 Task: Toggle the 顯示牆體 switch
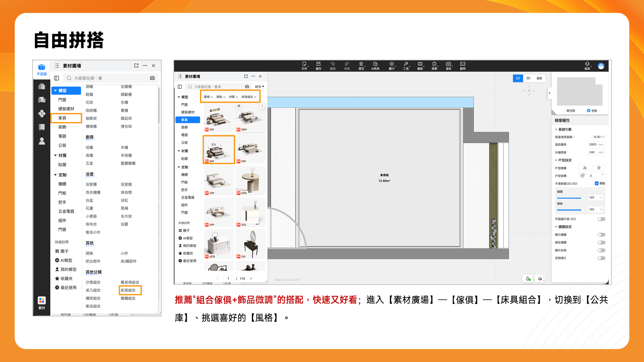(x=601, y=235)
